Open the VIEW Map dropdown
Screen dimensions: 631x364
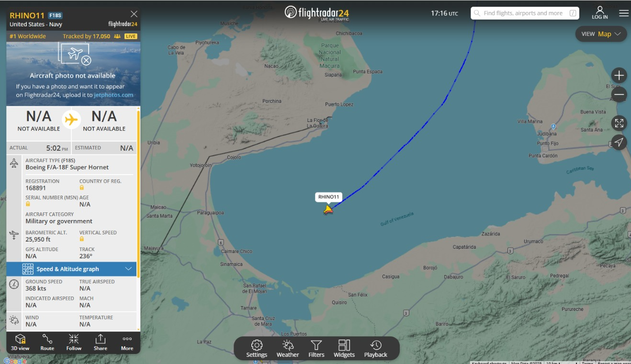point(601,34)
